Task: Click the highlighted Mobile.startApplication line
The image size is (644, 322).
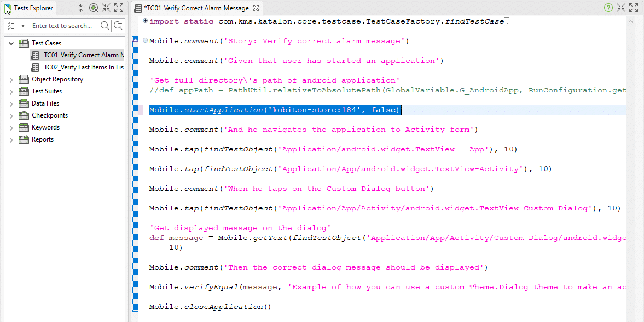Action: tap(274, 110)
